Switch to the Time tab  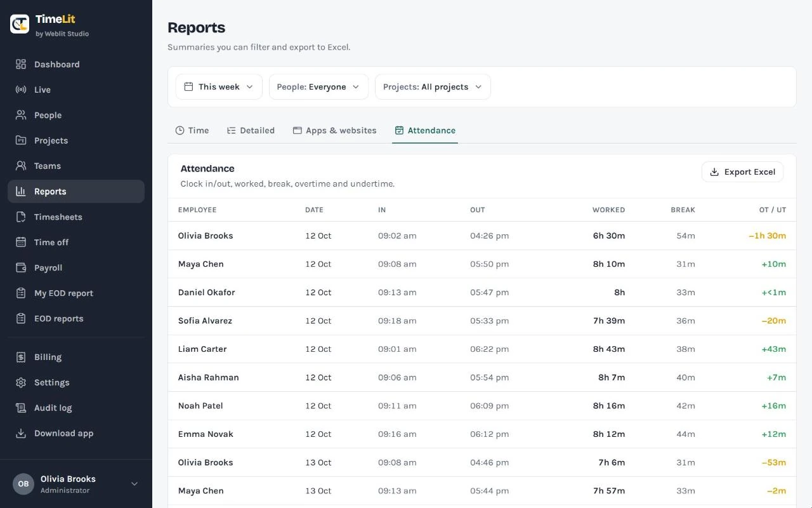tap(192, 130)
